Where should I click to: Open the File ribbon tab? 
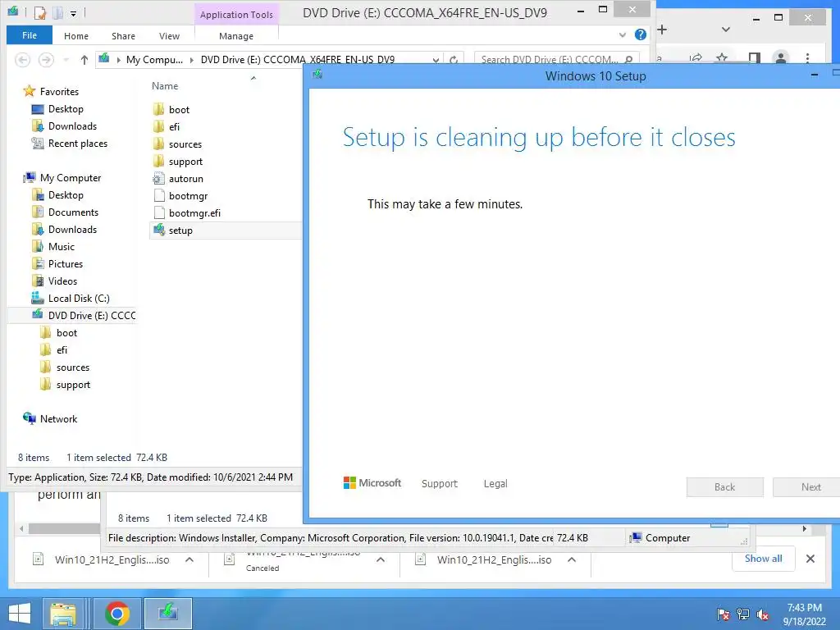pos(30,35)
